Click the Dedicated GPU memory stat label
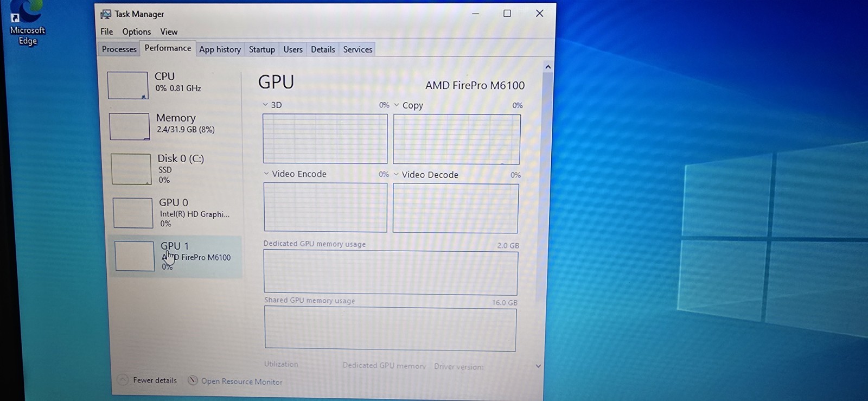 (384, 366)
